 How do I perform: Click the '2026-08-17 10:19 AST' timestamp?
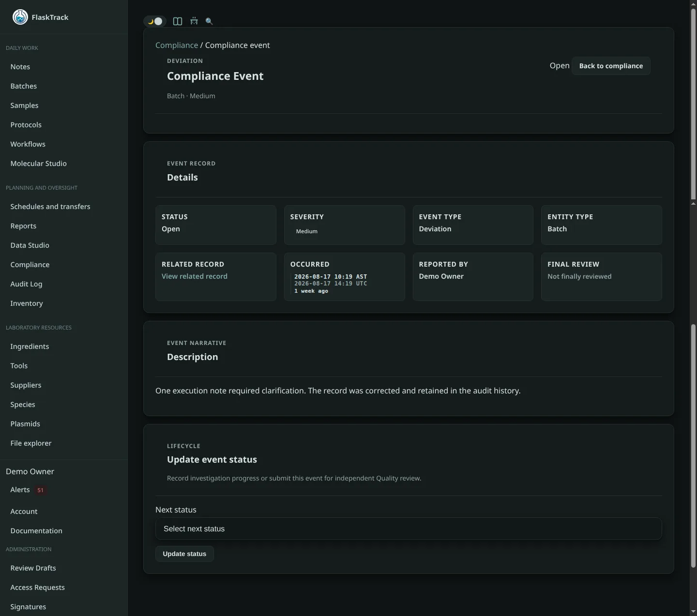pos(331,277)
